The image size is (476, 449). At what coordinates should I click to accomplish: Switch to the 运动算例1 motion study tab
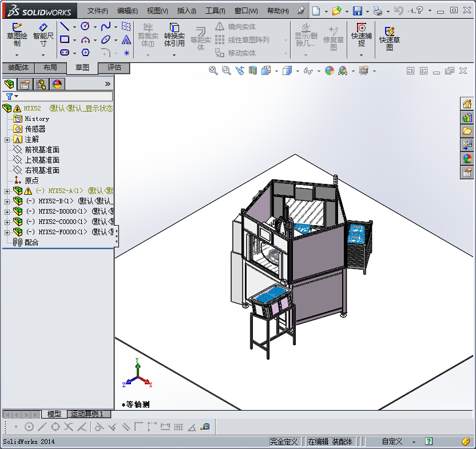[89, 414]
